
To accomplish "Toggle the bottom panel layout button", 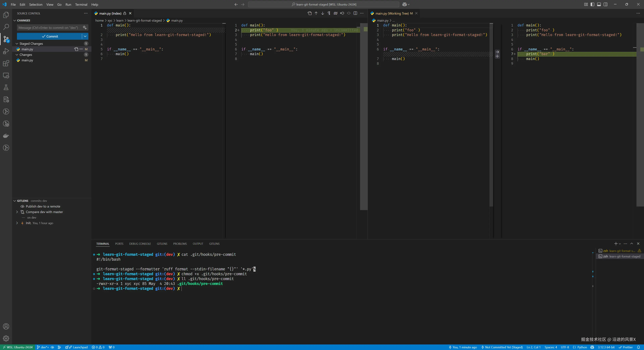I will tap(599, 4).
